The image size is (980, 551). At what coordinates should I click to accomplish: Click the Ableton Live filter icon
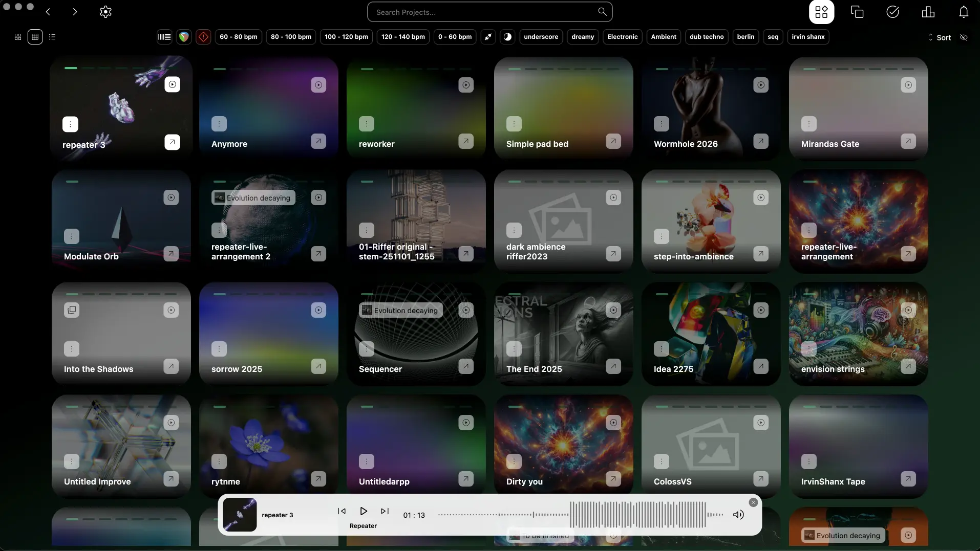click(164, 37)
